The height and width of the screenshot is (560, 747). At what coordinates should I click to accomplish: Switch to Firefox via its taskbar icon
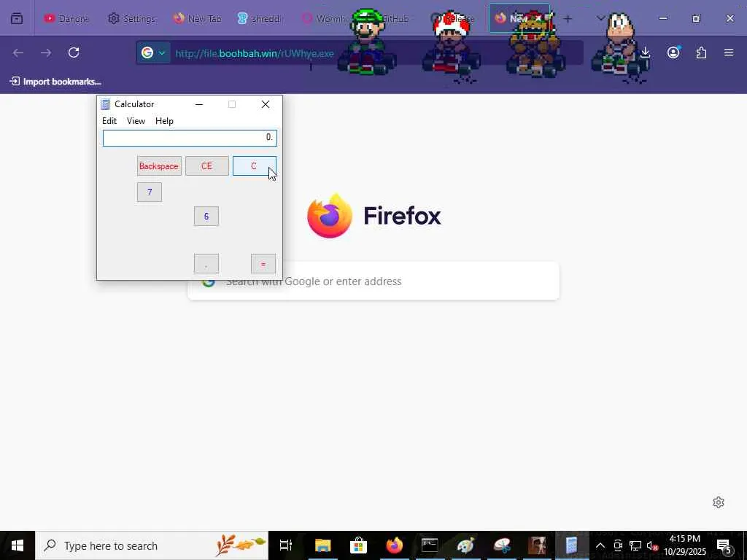394,545
